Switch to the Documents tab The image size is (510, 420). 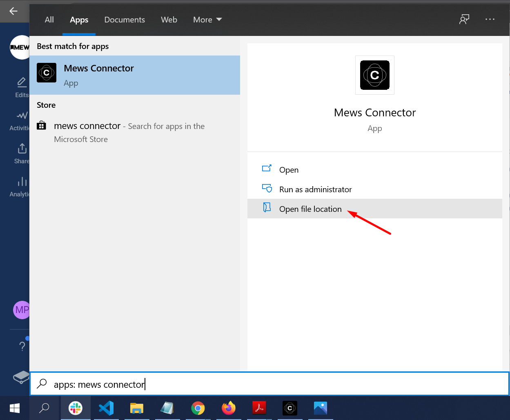125,20
